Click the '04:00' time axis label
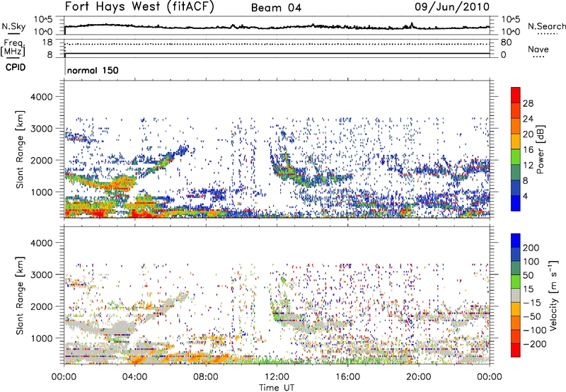Screen dimensions: 566x392 pos(134,377)
